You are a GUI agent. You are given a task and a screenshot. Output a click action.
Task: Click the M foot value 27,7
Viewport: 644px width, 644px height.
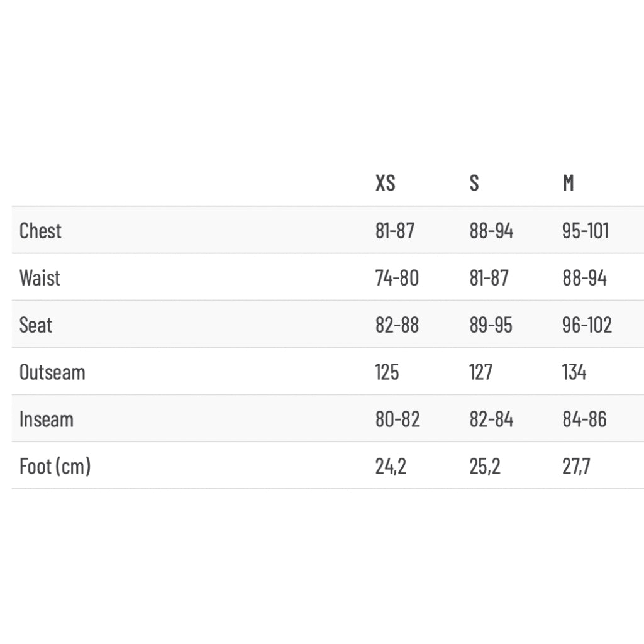(576, 467)
